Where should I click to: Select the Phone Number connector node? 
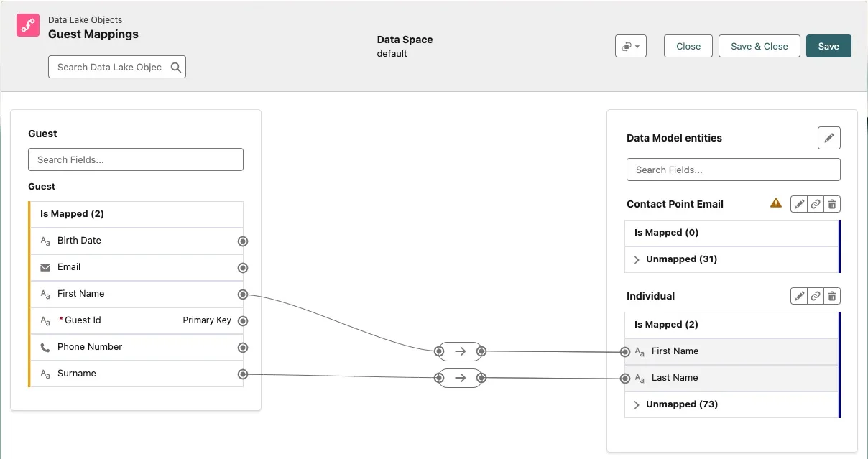point(243,348)
